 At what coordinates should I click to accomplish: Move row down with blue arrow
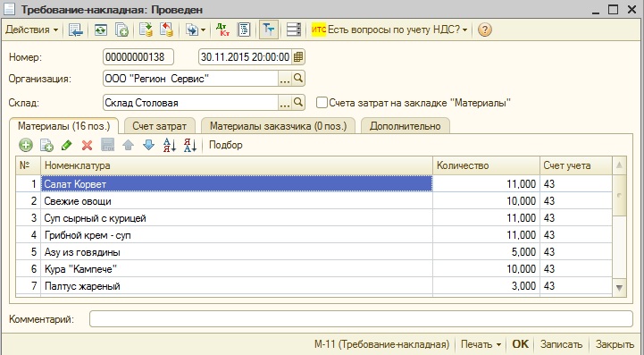(148, 145)
